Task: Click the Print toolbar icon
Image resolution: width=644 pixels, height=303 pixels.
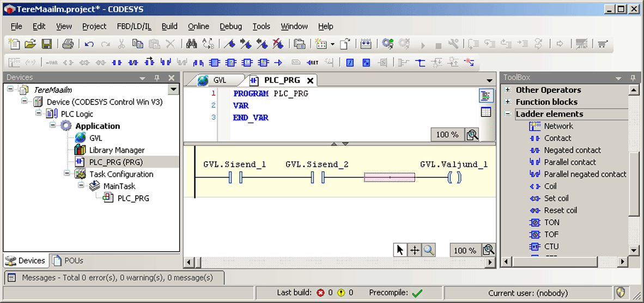Action: click(68, 44)
